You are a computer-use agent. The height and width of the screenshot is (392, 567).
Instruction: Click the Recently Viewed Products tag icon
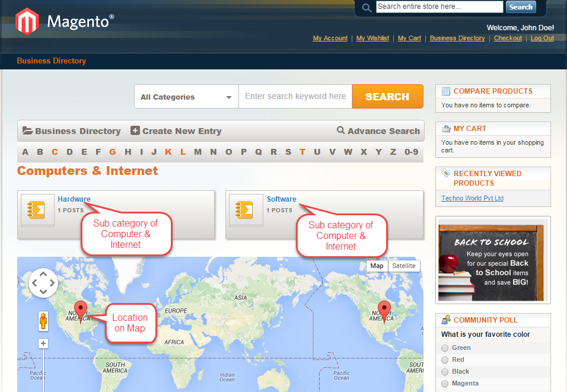446,173
